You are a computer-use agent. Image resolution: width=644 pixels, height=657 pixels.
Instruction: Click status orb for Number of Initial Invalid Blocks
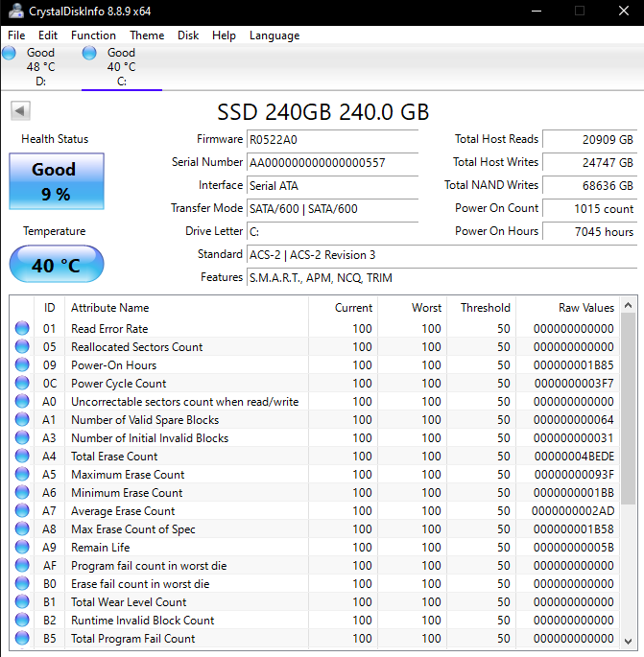[x=22, y=437]
